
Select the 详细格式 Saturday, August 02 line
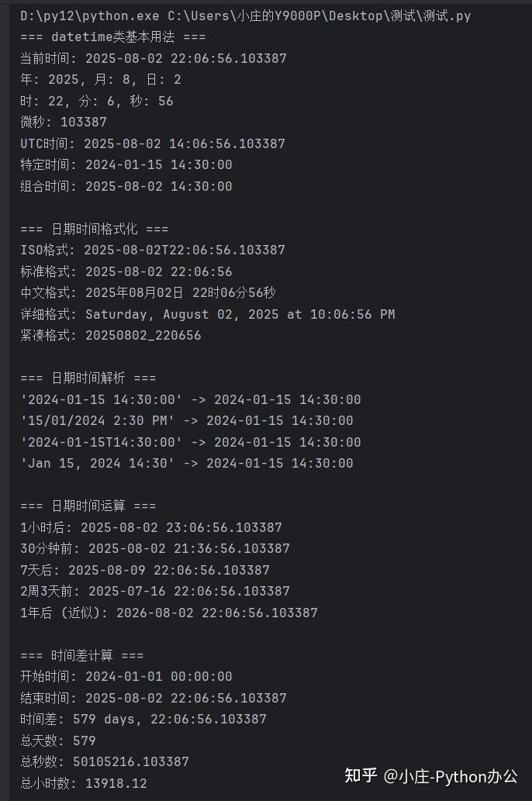pyautogui.click(x=208, y=314)
